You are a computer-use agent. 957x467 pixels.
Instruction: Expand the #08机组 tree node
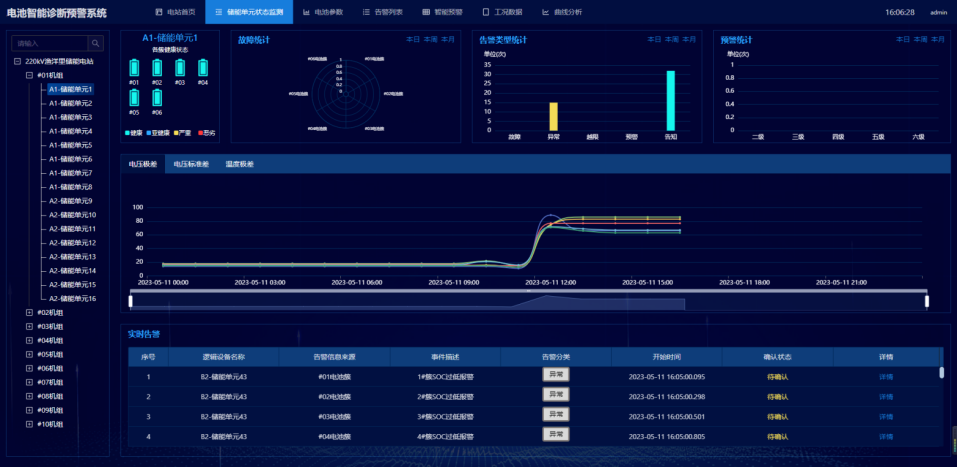point(29,396)
